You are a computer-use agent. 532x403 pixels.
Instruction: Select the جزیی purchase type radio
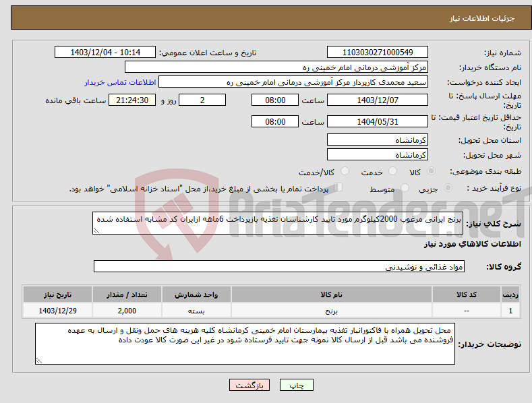click(x=448, y=187)
